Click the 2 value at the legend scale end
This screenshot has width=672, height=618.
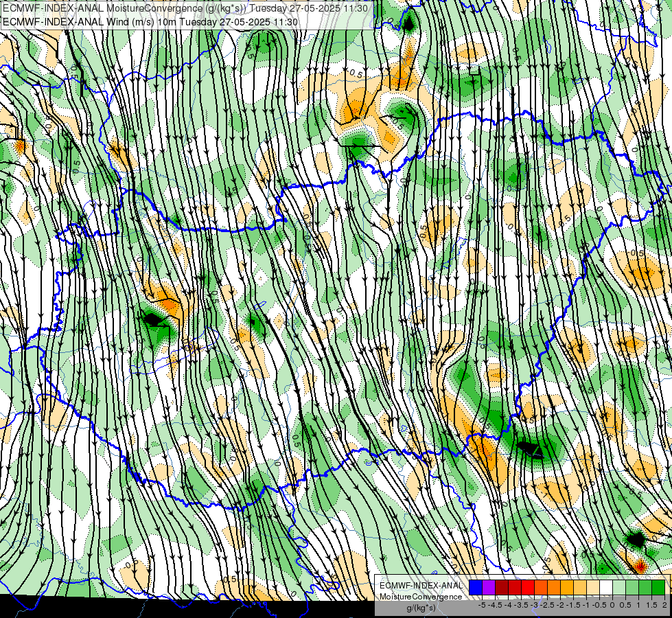pos(664,605)
